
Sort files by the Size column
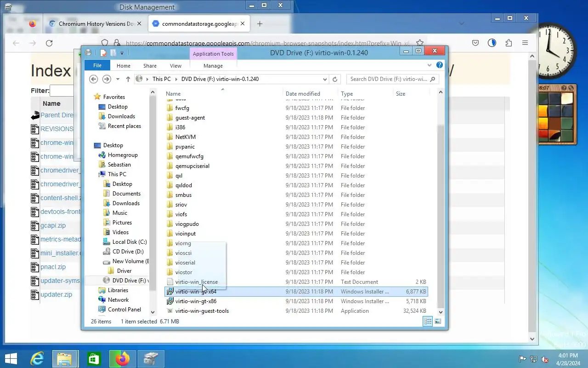click(x=411, y=94)
